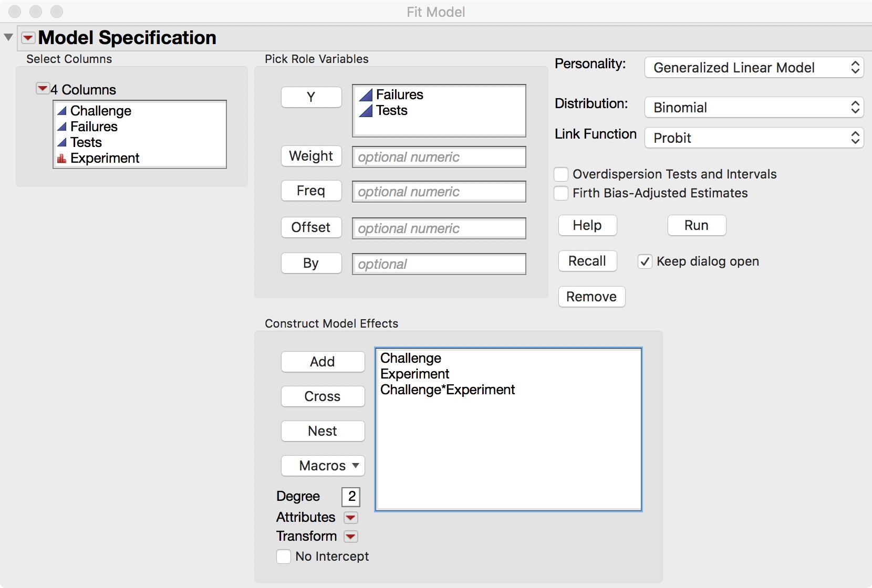Click the continuous icon beside Tests in Y box

(367, 110)
